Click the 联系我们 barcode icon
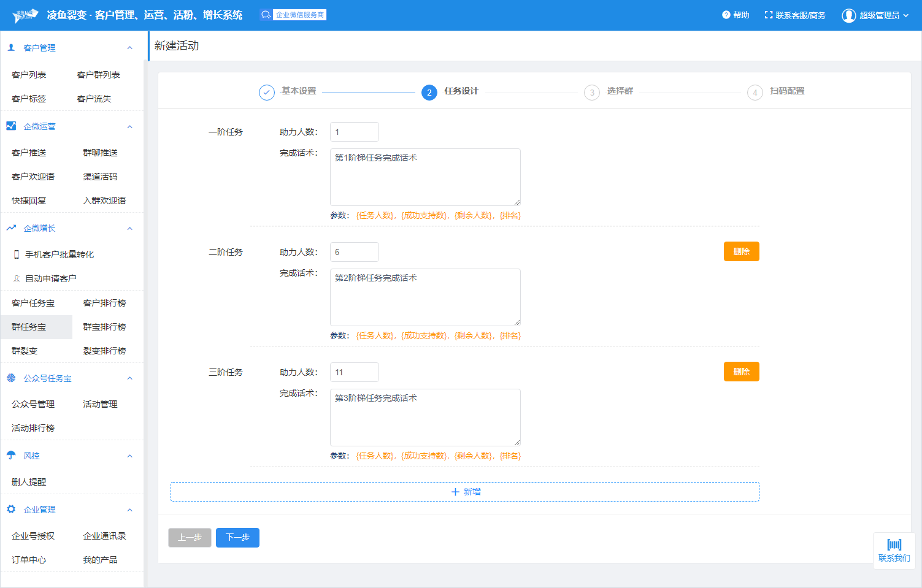Image resolution: width=922 pixels, height=588 pixels. [894, 544]
